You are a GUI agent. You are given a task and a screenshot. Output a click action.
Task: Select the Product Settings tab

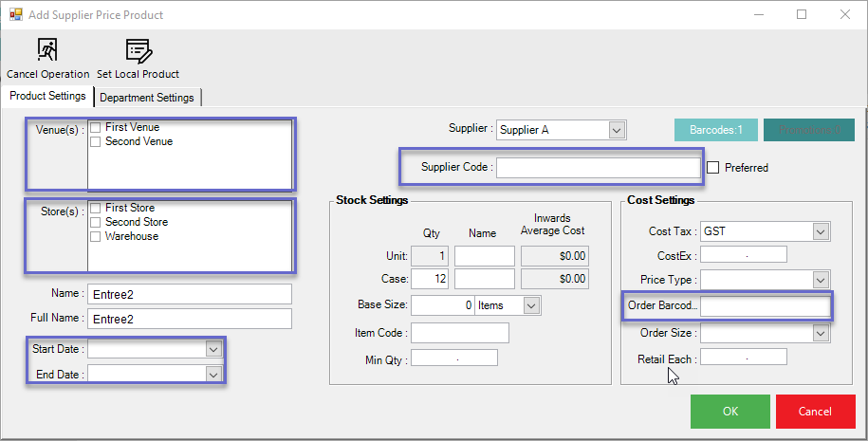pos(47,97)
